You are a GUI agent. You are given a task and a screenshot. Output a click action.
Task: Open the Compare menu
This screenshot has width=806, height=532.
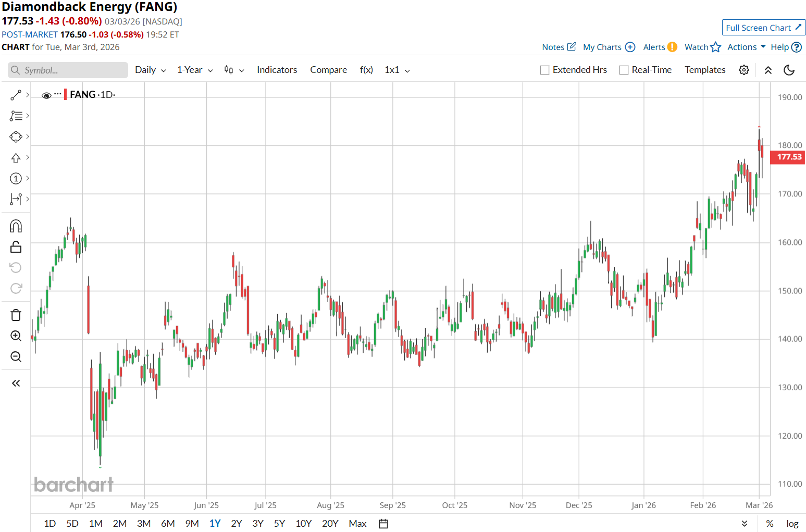[x=328, y=70]
